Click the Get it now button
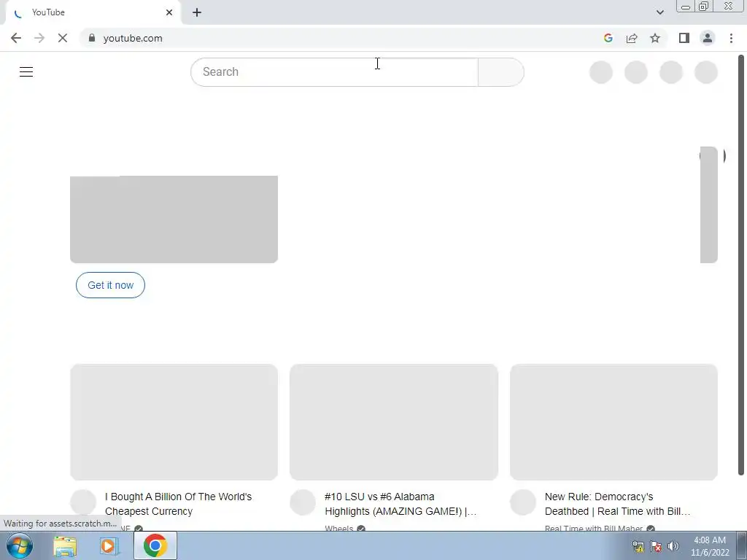 111,285
